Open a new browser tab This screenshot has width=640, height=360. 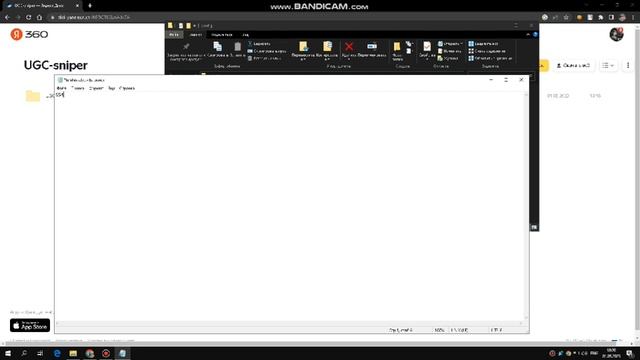pos(90,6)
